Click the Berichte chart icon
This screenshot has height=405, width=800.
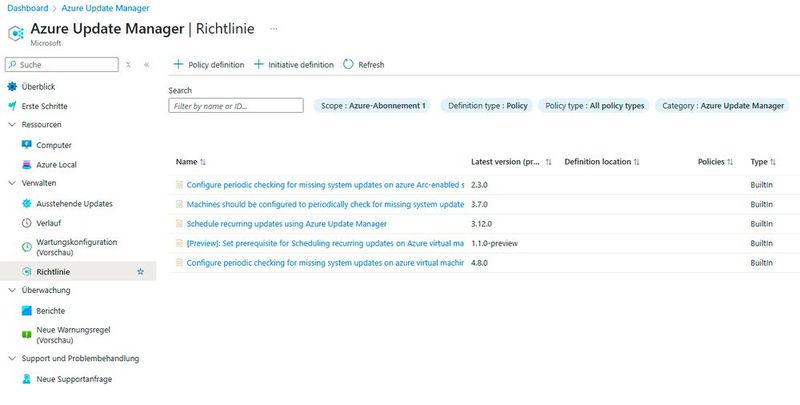coord(27,311)
